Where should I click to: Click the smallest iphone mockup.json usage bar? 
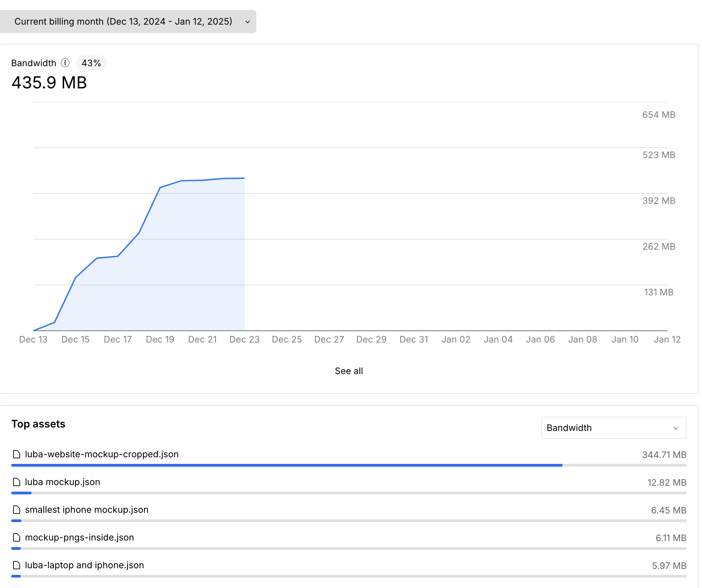point(349,521)
